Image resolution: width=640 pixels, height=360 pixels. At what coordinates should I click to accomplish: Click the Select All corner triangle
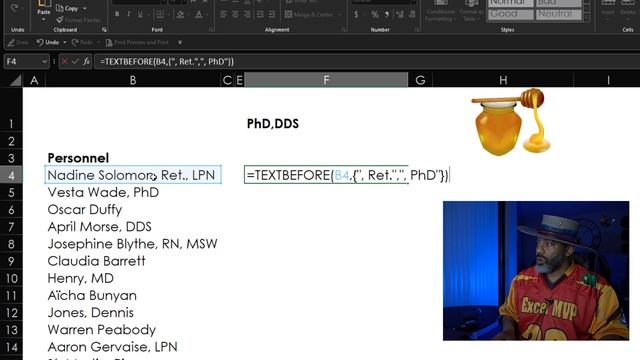click(16, 80)
